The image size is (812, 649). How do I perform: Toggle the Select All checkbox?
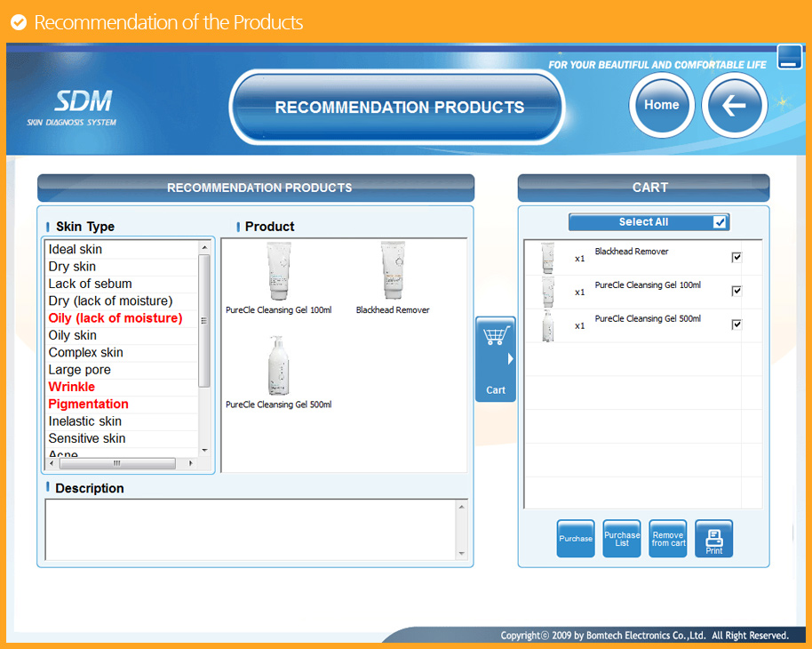[x=720, y=222]
